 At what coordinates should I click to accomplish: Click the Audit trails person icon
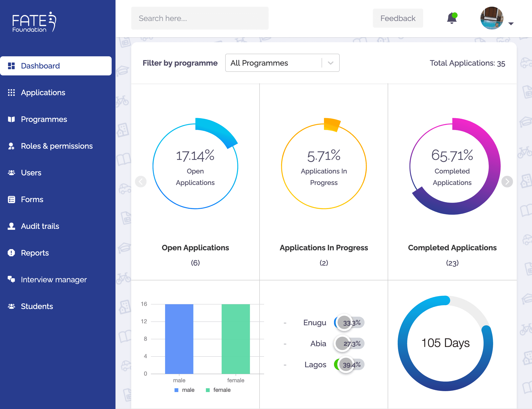(11, 226)
